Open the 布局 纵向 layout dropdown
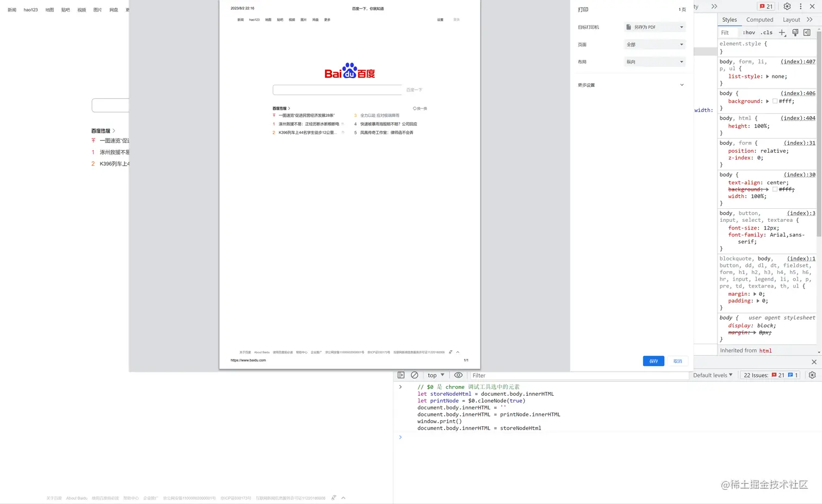 click(655, 62)
